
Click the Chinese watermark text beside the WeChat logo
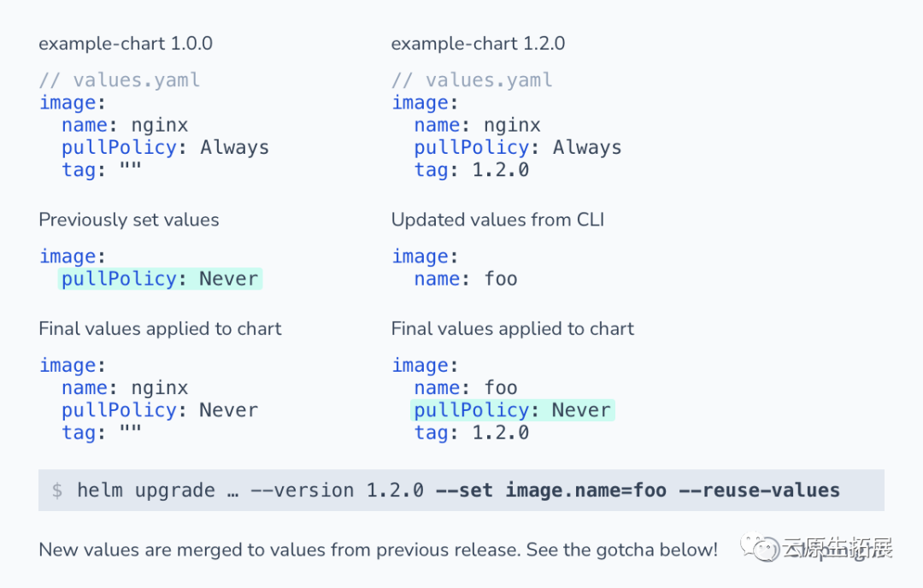pyautogui.click(x=838, y=549)
